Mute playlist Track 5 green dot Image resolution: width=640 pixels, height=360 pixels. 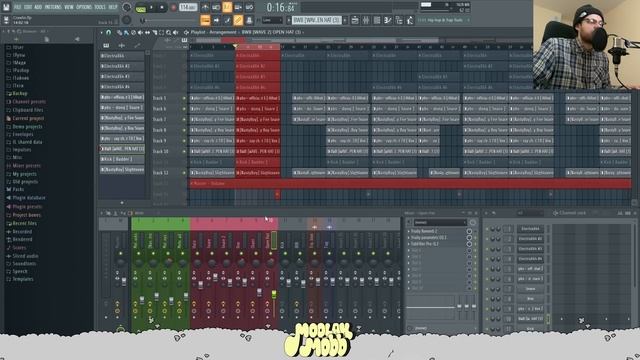(x=184, y=98)
